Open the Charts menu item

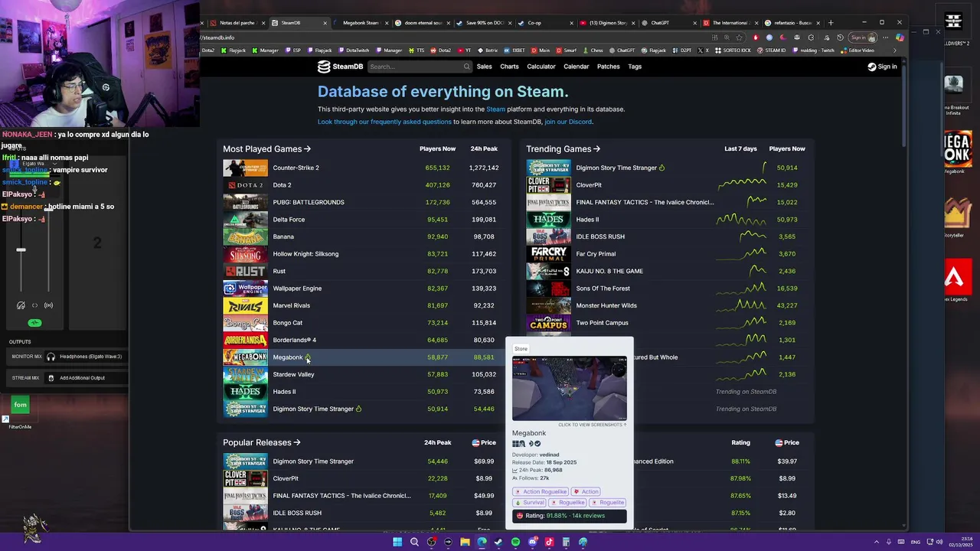(x=509, y=67)
